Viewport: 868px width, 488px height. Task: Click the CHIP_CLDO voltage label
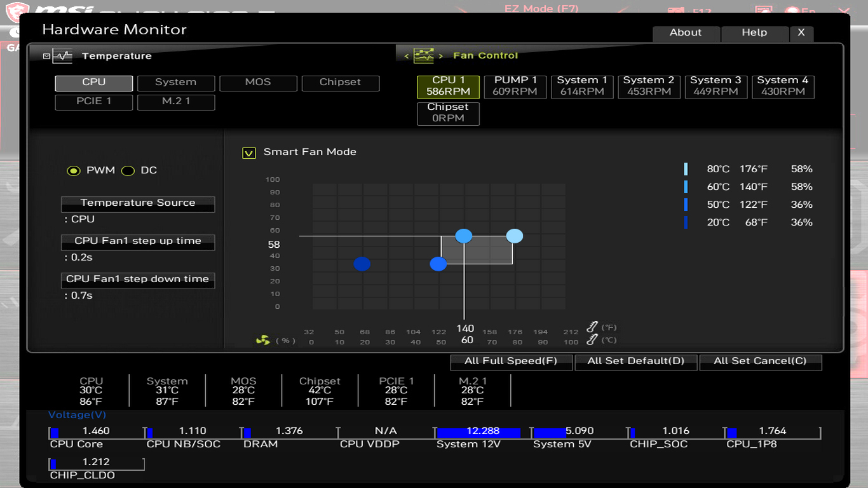pyautogui.click(x=83, y=475)
